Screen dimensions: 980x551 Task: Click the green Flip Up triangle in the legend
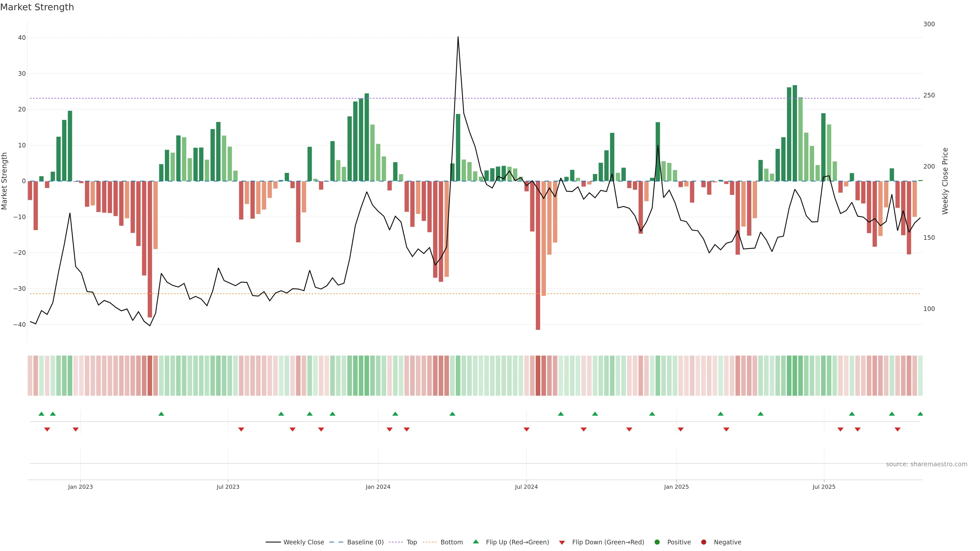point(475,542)
